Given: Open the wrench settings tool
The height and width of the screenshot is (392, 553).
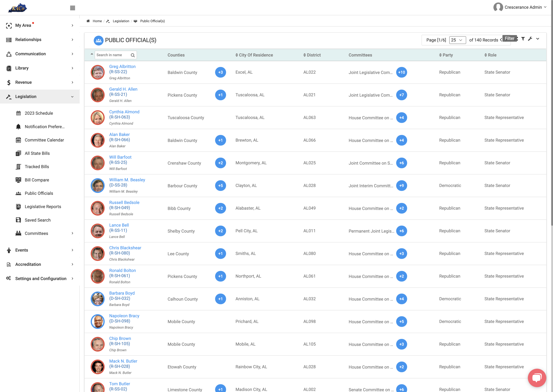Looking at the screenshot, I should (530, 39).
